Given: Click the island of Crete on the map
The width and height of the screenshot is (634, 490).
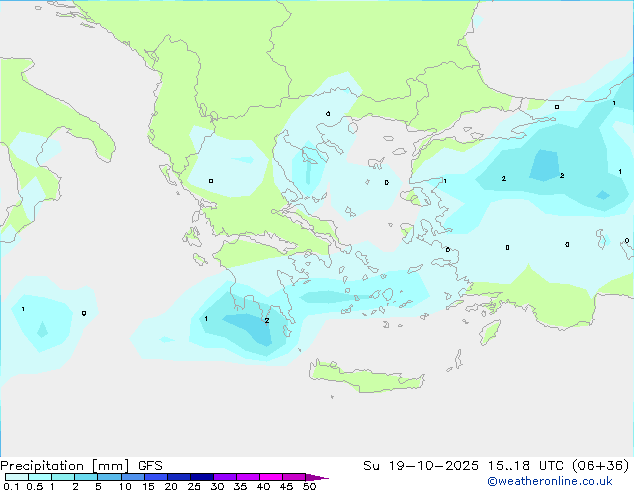Looking at the screenshot, I should 366,376.
